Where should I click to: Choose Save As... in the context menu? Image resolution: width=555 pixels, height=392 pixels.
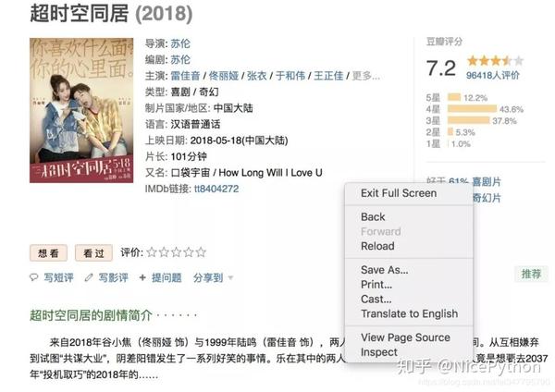pyautogui.click(x=385, y=270)
